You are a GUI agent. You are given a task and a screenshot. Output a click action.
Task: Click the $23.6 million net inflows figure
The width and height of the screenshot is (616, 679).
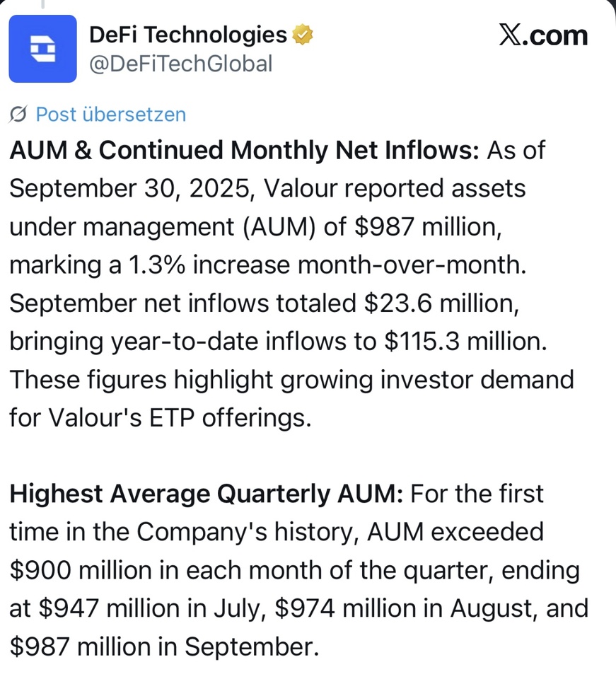[x=438, y=303]
